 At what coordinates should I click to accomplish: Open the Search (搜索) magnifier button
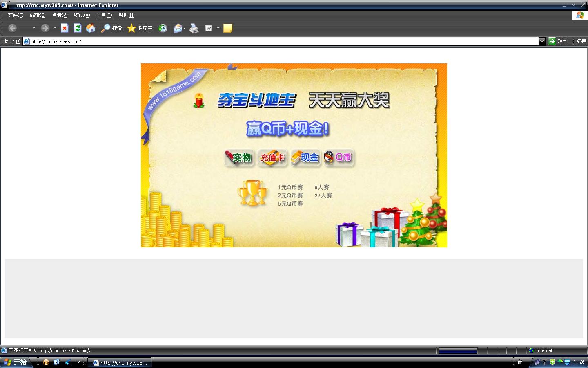[x=111, y=28]
